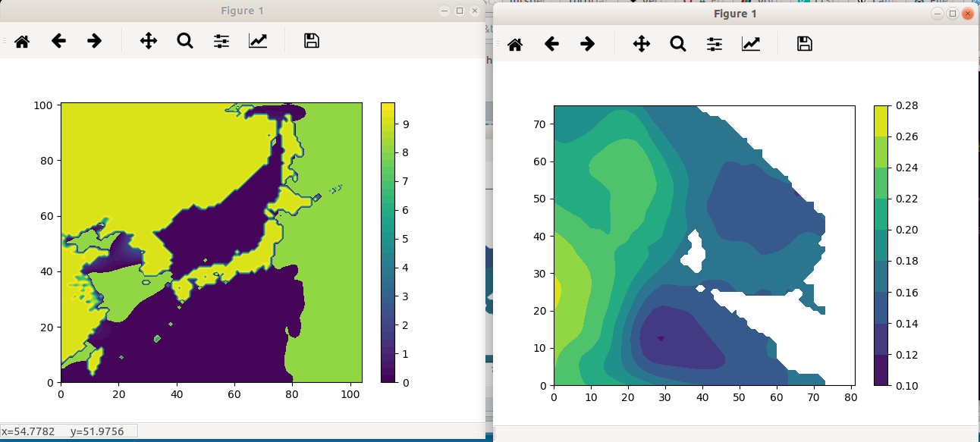
Task: Reset the left figure to home view
Action: point(22,41)
